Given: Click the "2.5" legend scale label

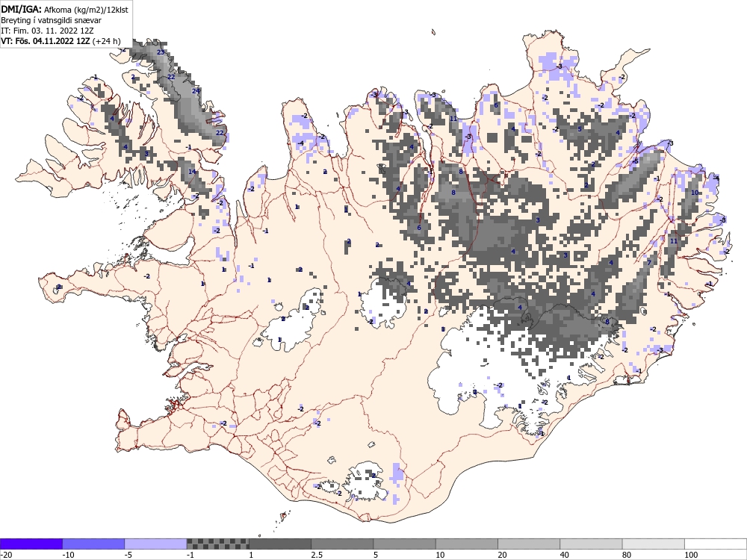Looking at the screenshot, I should click(x=316, y=555).
